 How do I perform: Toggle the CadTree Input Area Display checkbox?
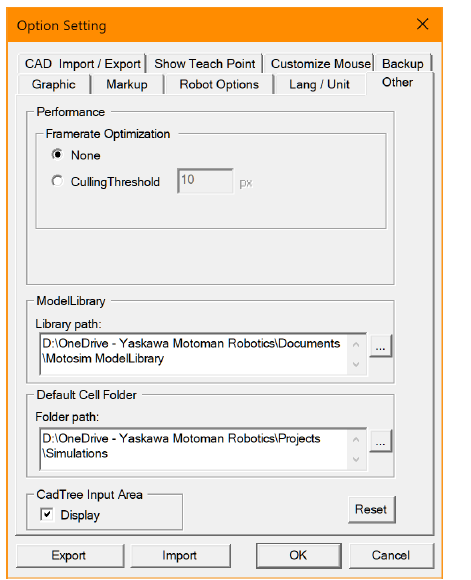click(47, 514)
